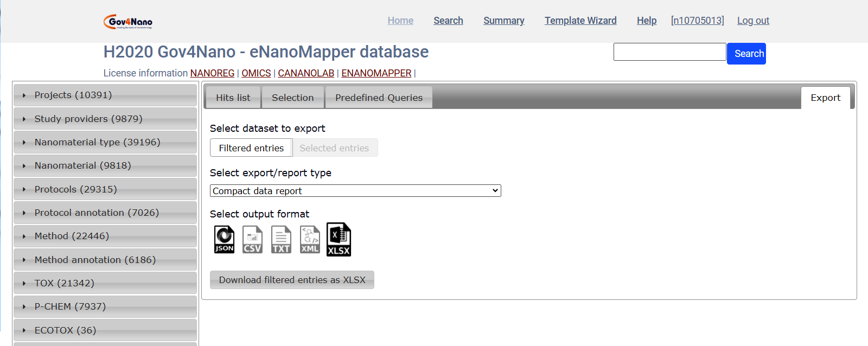
Task: Expand the Protocols (29315) facet
Action: (105, 189)
